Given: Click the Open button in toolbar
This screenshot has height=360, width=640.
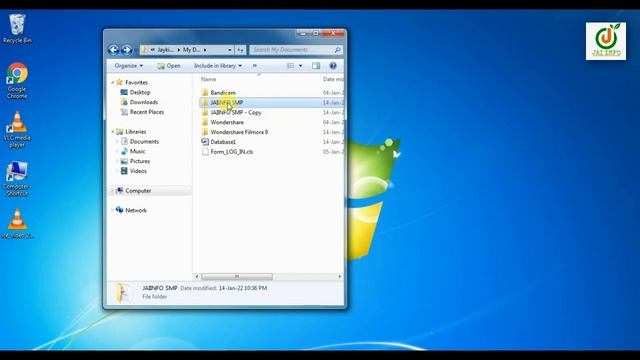Looking at the screenshot, I should (x=169, y=66).
